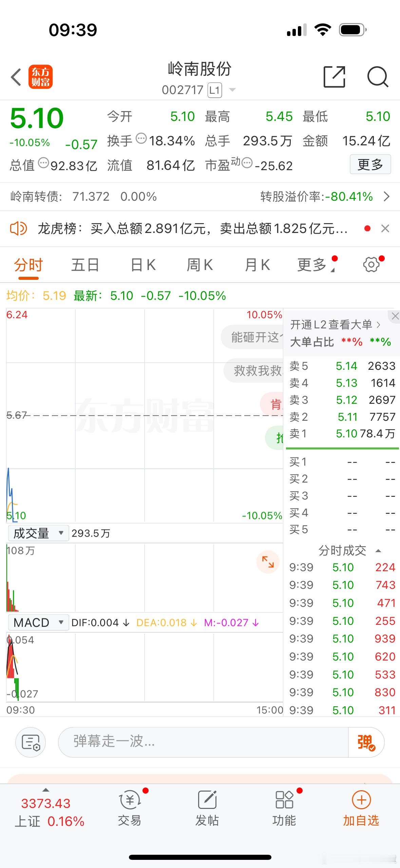The image size is (400, 868).
Task: Tap the DIF:0.004 MACD readout
Action: (100, 622)
